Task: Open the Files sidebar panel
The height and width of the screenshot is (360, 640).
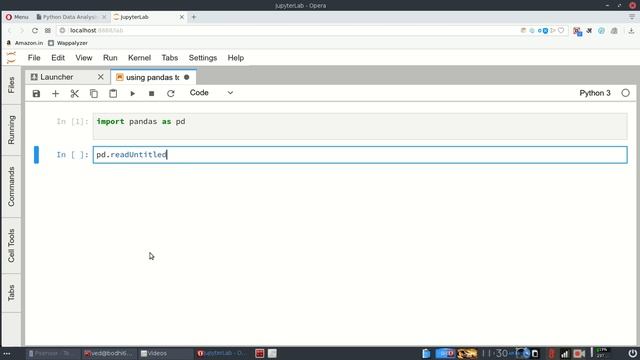Action: coord(11,85)
